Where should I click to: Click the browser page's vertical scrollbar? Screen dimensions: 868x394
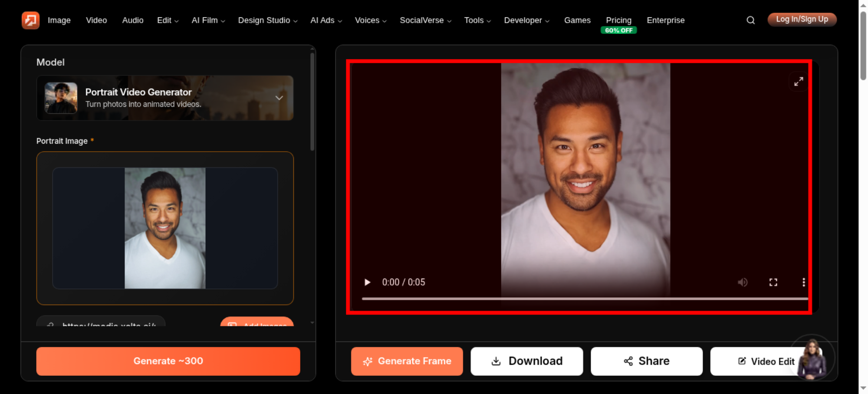click(863, 46)
